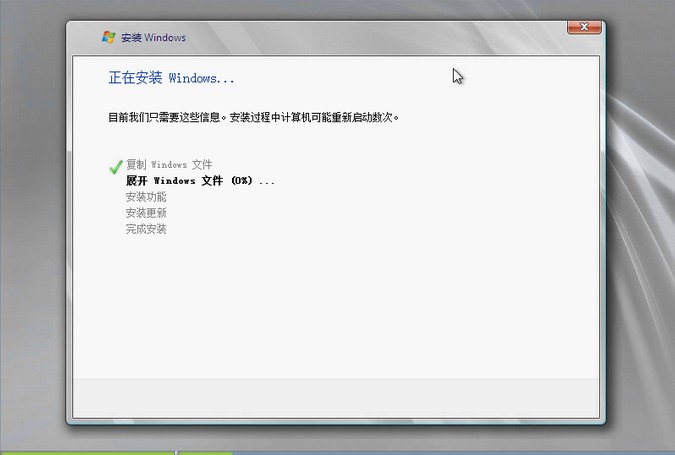Select the 完成安装 step text
675x455 pixels.
pos(146,229)
